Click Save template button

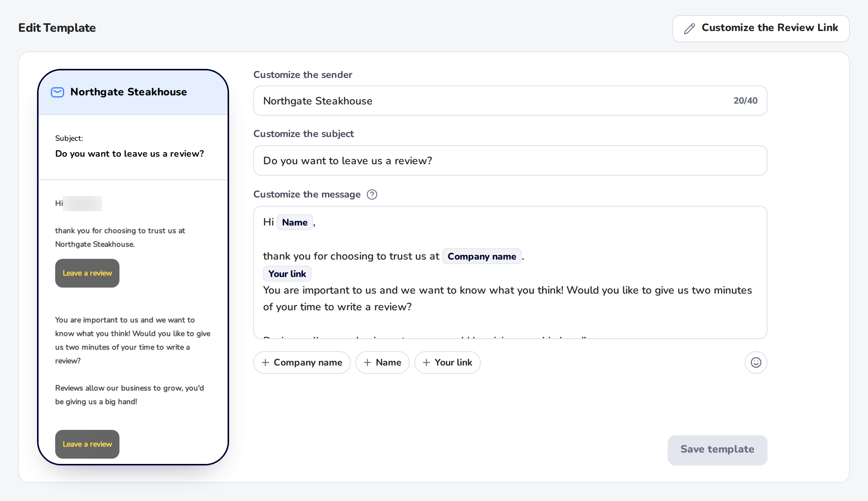pyautogui.click(x=717, y=450)
